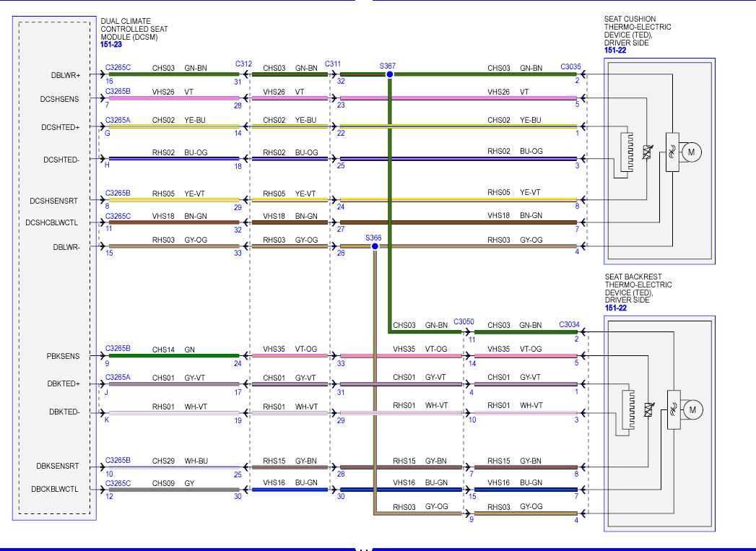Click the Seat Cushion Thermo-Electric Device title
Viewport: 756px width, 551px height.
638,31
